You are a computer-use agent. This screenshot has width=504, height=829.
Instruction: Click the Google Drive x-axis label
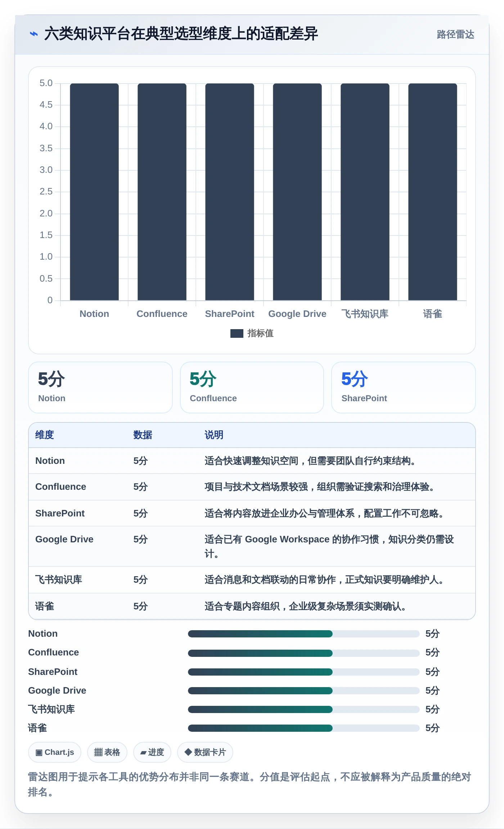297,314
